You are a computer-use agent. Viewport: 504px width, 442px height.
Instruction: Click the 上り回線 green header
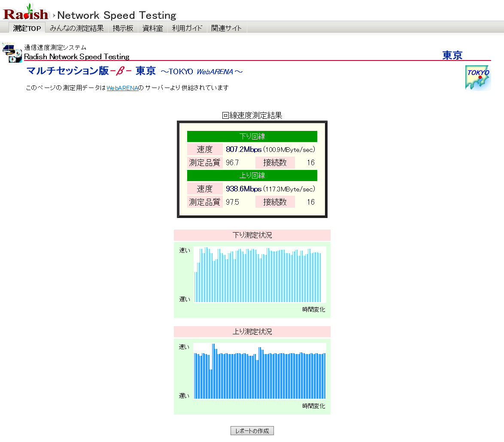point(252,176)
